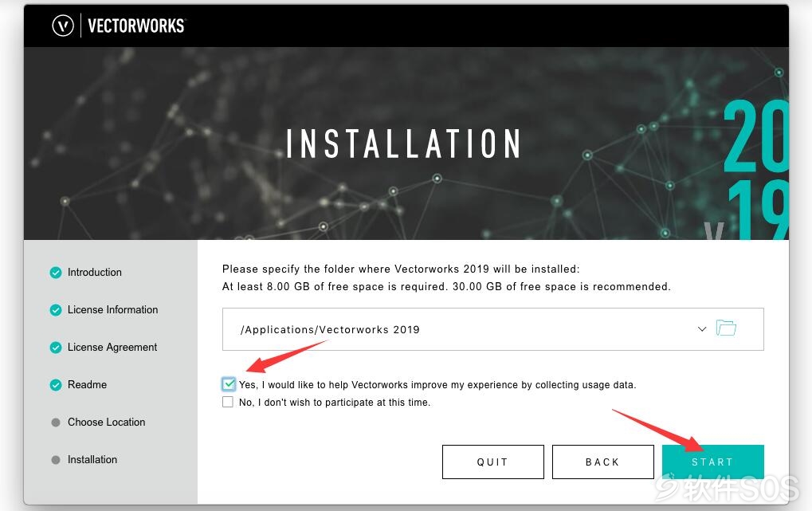Click the Choose Location grey dot
The image size is (812, 511).
click(x=56, y=423)
